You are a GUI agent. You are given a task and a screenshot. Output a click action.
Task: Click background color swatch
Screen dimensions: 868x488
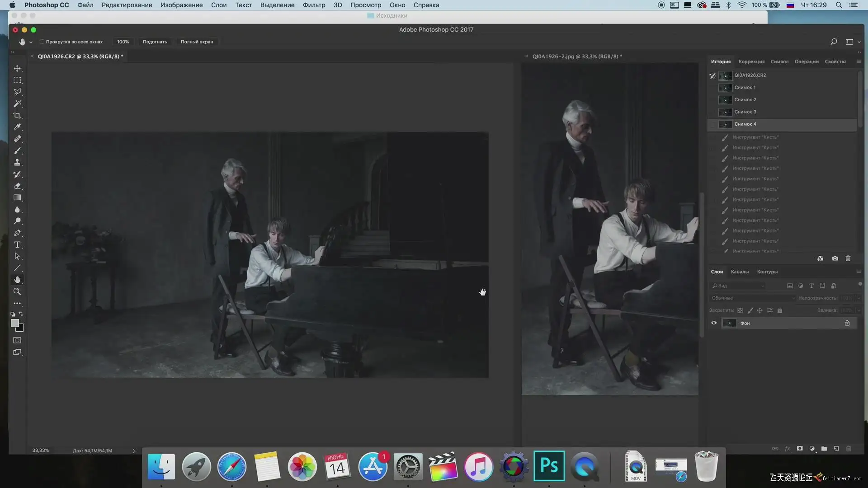[x=20, y=328]
